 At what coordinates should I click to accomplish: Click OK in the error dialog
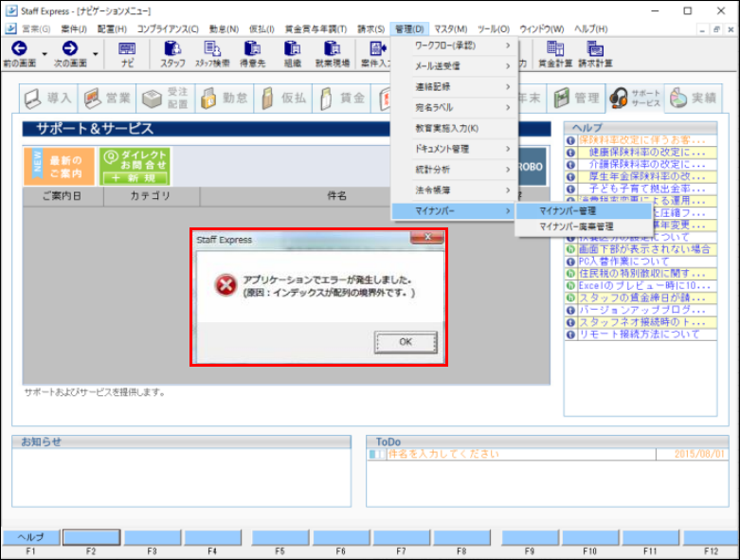coord(406,342)
